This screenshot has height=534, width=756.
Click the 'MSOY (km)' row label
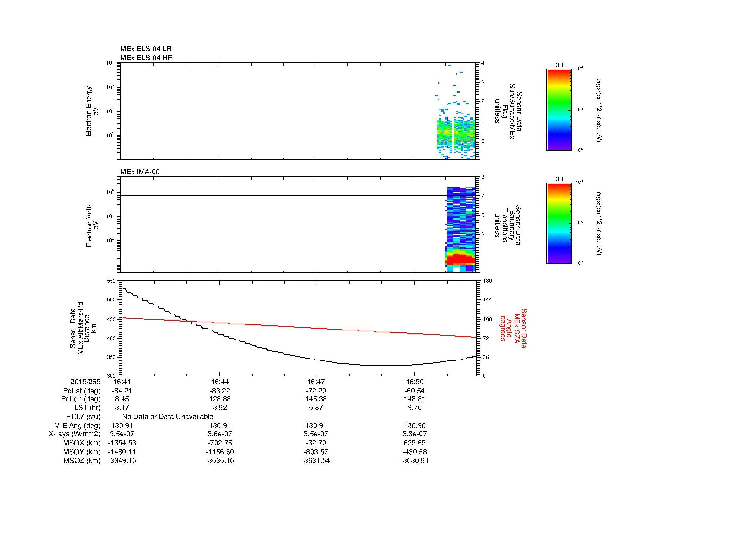point(82,452)
